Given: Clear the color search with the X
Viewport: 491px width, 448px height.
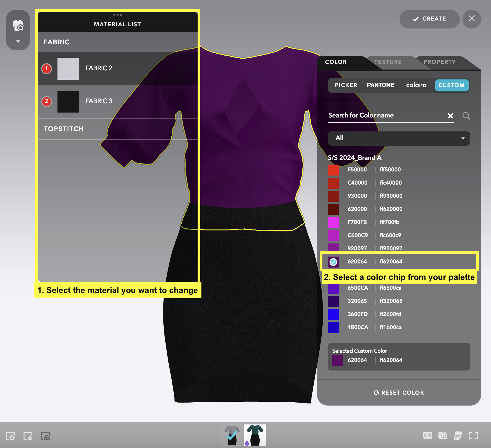Looking at the screenshot, I should tap(450, 116).
